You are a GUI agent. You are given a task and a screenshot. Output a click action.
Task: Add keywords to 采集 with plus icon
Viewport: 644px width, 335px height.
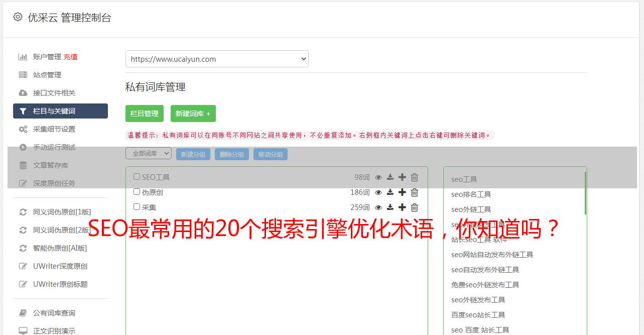(402, 207)
